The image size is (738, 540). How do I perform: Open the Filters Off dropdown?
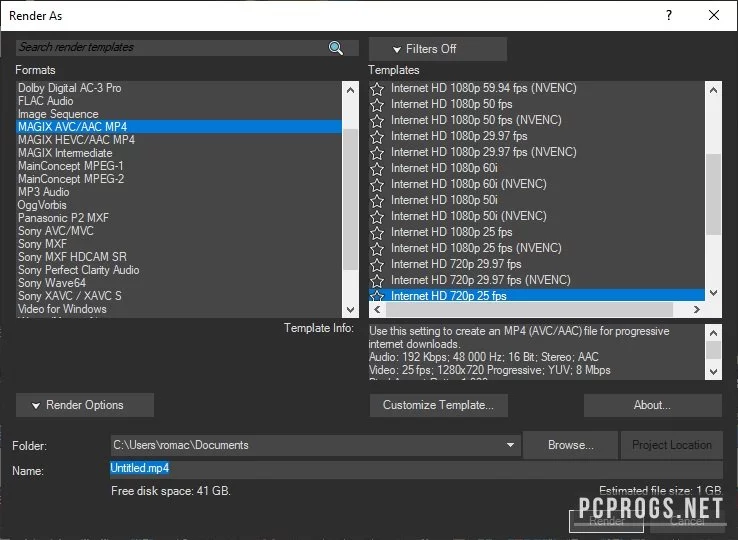pos(438,49)
